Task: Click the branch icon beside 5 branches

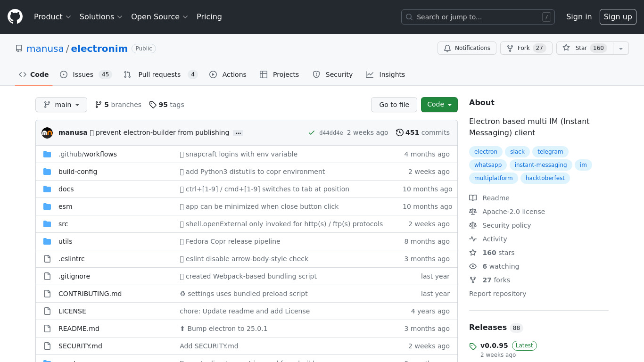Action: pos(99,105)
